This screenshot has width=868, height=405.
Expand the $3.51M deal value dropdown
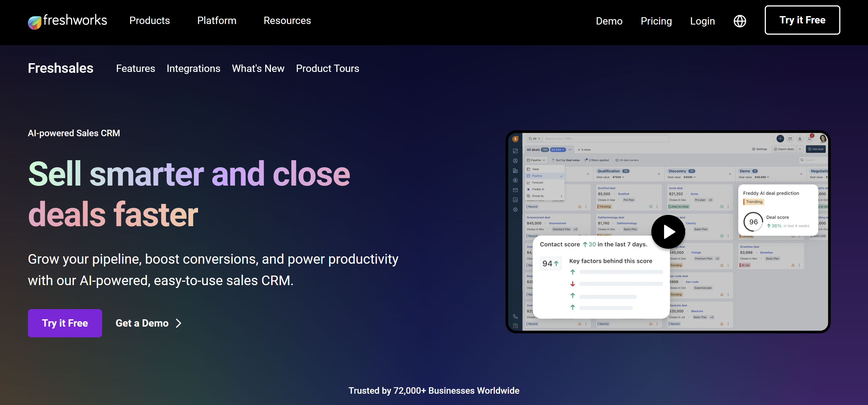(x=558, y=149)
